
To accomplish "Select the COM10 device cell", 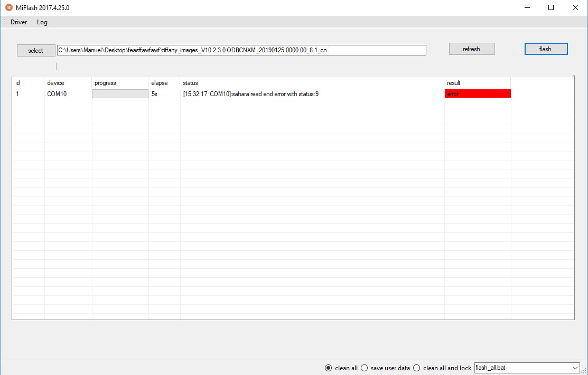I will pos(68,94).
